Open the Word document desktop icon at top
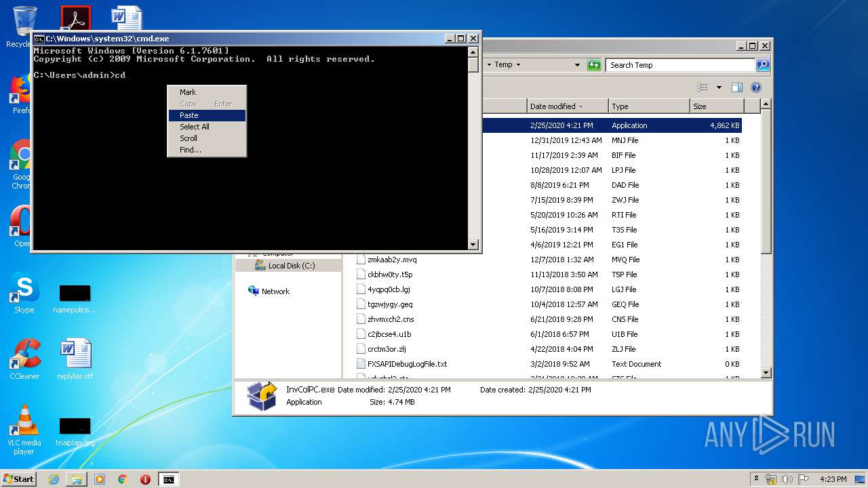 click(x=127, y=18)
